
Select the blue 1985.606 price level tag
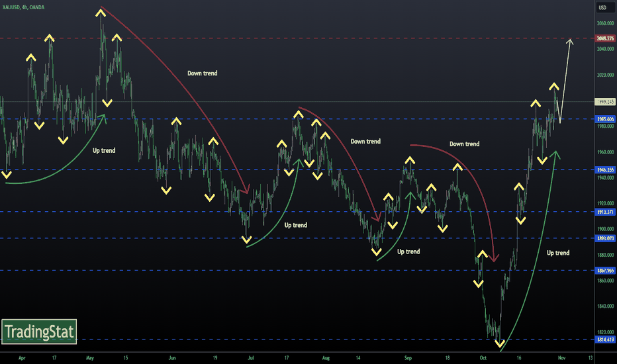(x=605, y=119)
